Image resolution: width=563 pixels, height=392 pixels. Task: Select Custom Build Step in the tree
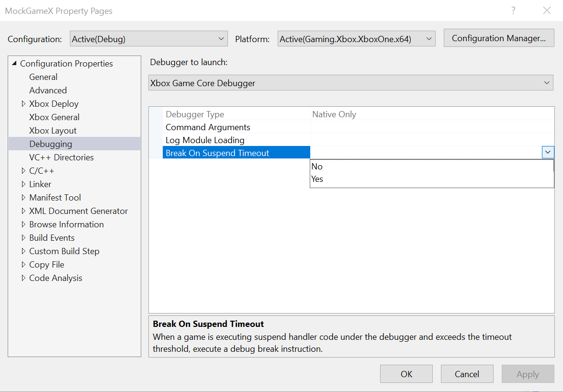click(x=64, y=251)
